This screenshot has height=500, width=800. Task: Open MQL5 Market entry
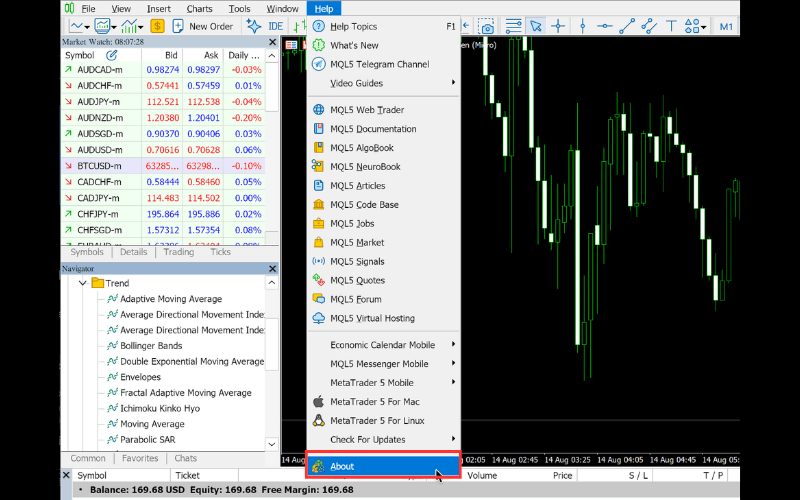(x=384, y=242)
